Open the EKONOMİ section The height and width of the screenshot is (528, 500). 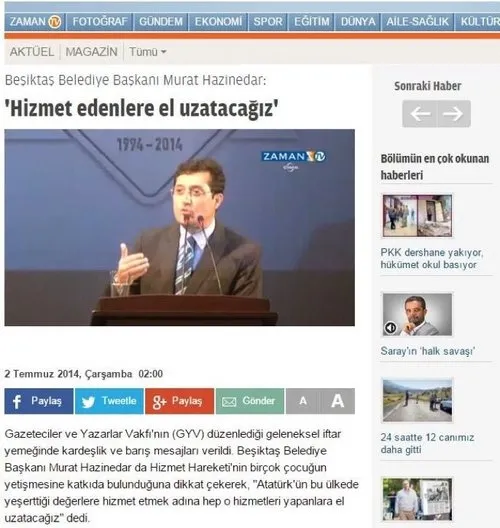218,22
